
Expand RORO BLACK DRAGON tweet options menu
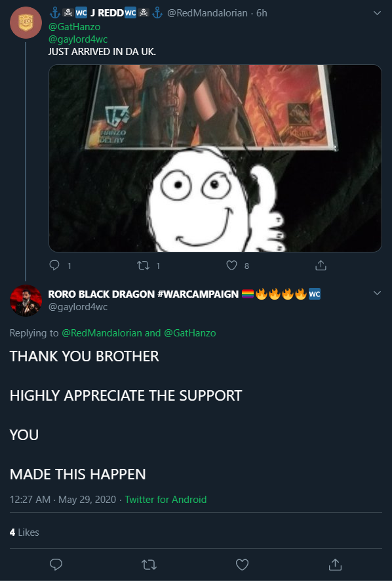(x=377, y=293)
